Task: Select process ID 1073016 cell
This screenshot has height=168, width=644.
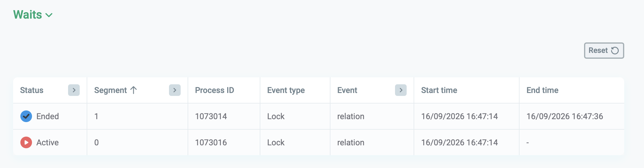Action: pyautogui.click(x=224, y=142)
